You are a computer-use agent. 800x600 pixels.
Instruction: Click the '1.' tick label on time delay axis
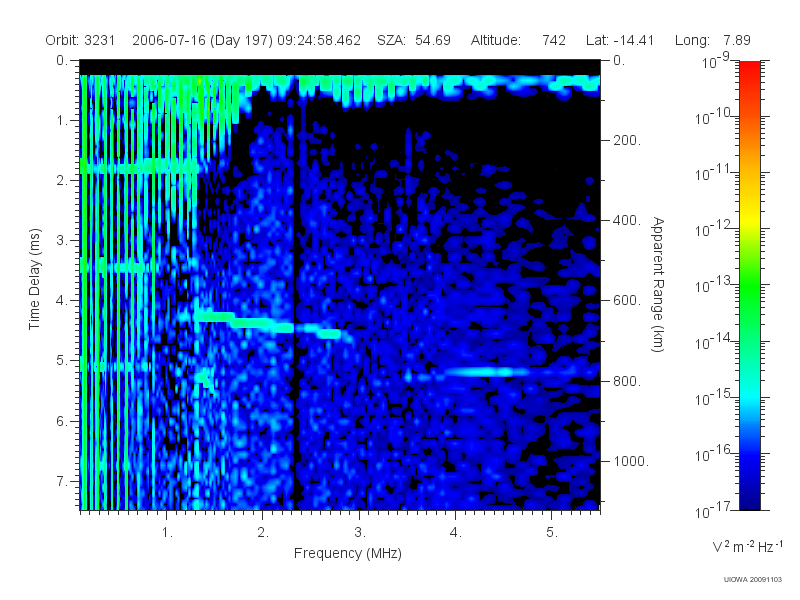tap(62, 120)
